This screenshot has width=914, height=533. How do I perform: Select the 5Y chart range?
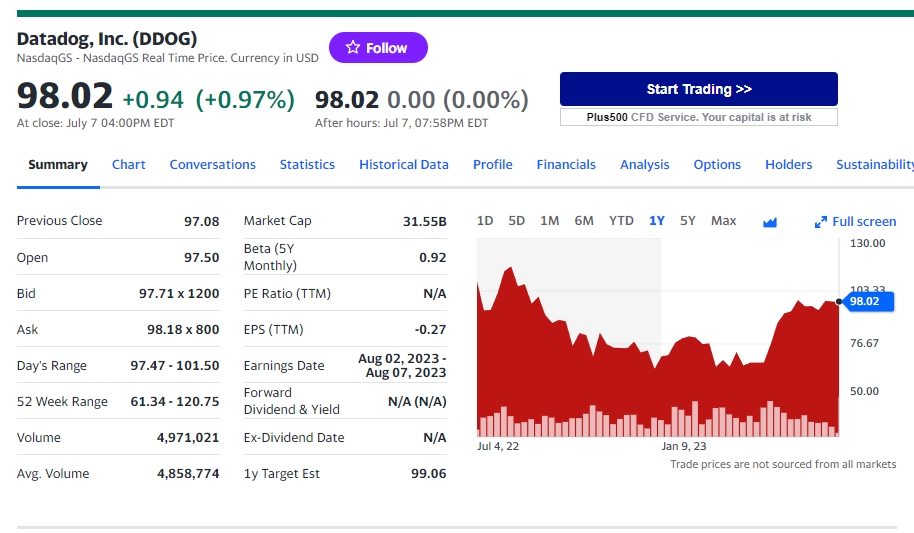pos(688,220)
